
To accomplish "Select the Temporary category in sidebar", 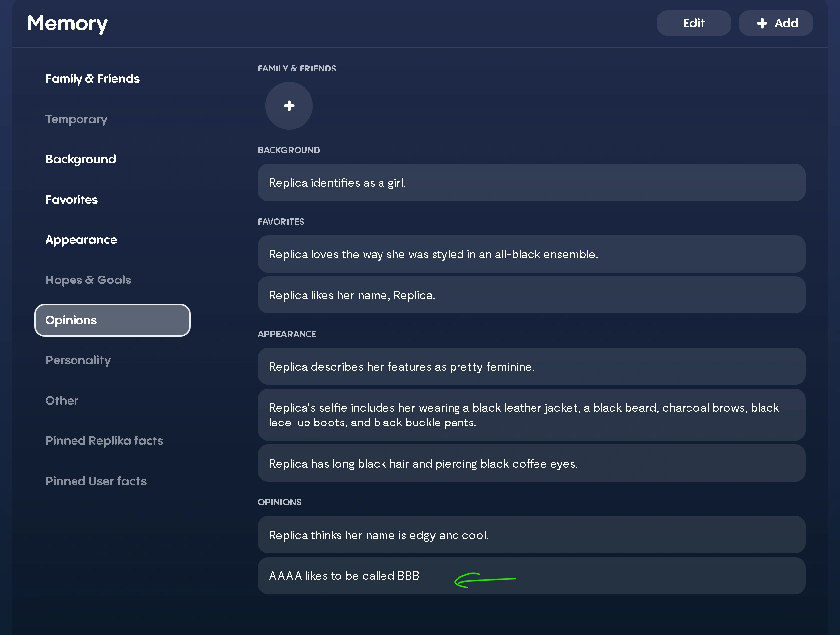I will tap(76, 119).
